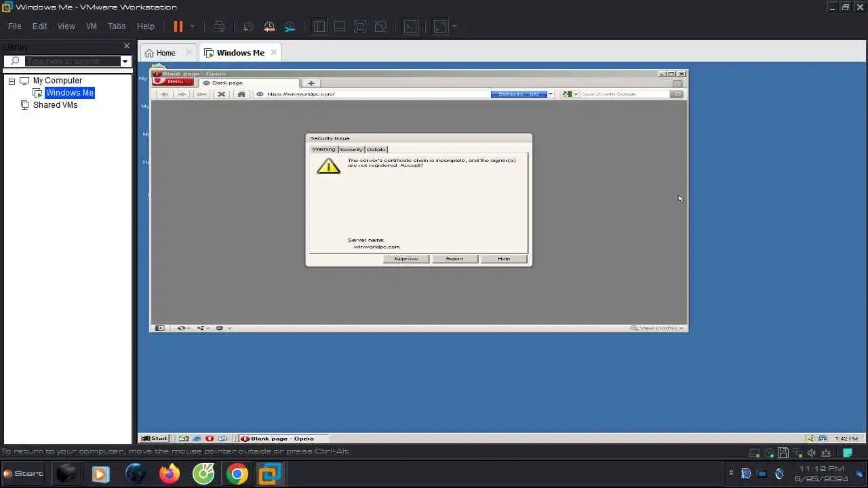Show hidden icons in host system tray
The height and width of the screenshot is (488, 868).
(731, 473)
